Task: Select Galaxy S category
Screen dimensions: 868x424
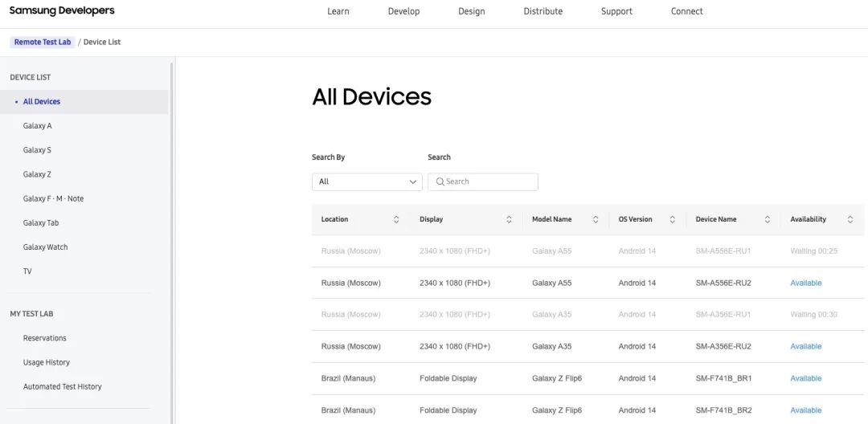Action: tap(37, 150)
